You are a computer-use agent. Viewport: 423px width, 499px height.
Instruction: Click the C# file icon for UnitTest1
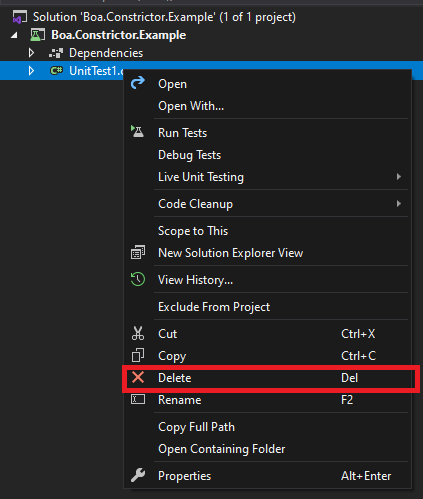coord(56,71)
